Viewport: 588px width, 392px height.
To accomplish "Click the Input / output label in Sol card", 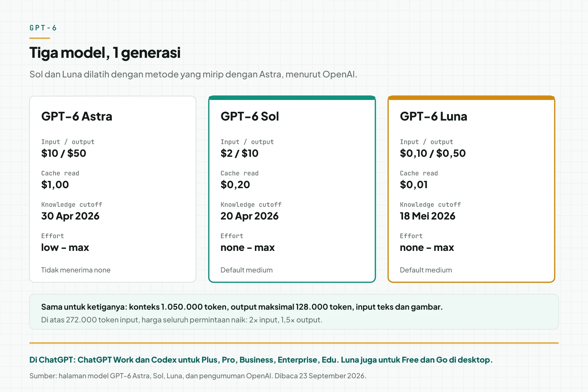I will pos(247,142).
